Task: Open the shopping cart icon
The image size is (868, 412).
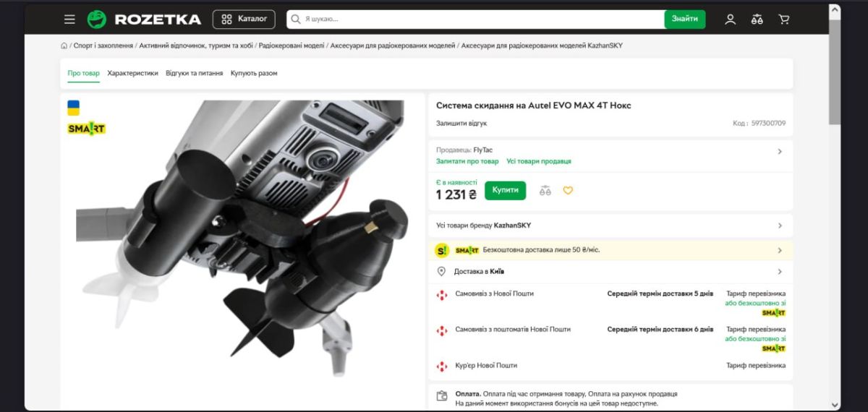Action: tap(784, 20)
